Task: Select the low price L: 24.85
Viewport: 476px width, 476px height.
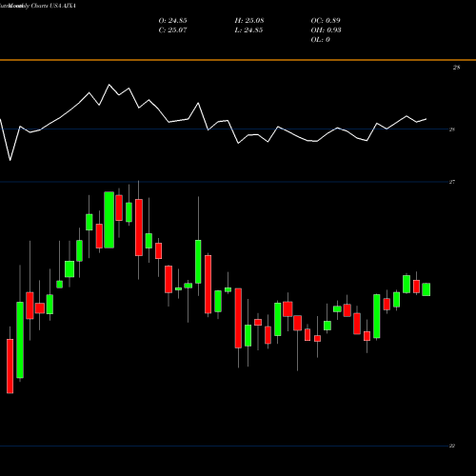Action: coord(248,30)
